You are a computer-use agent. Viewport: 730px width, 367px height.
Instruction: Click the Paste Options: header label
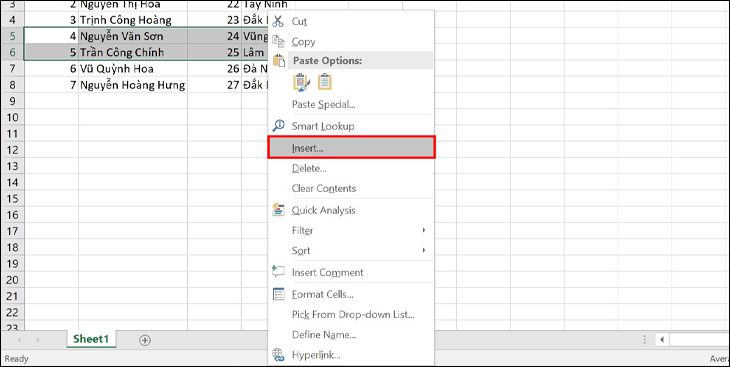[x=327, y=61]
